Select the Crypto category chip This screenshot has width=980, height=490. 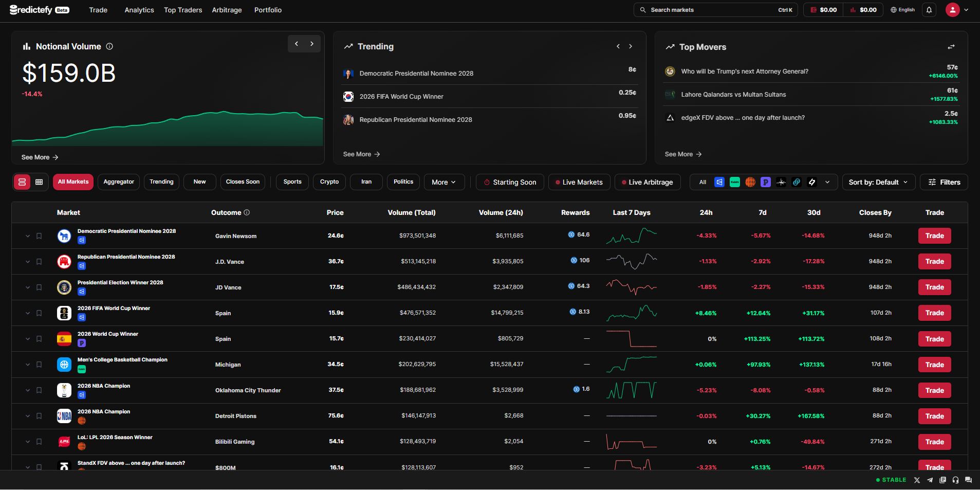(329, 182)
